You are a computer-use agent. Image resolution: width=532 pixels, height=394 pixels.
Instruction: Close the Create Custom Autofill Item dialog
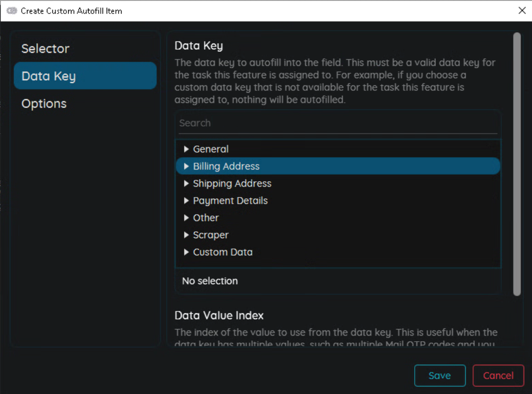(x=522, y=11)
